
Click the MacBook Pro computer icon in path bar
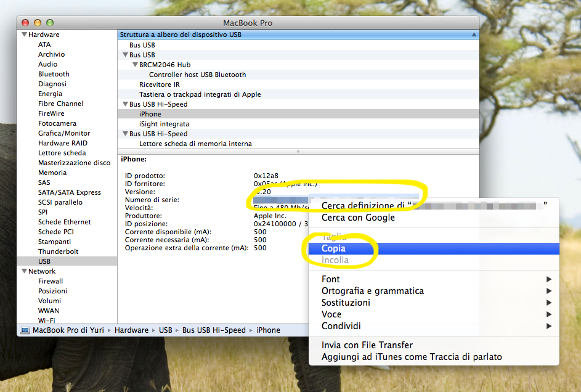pos(25,330)
